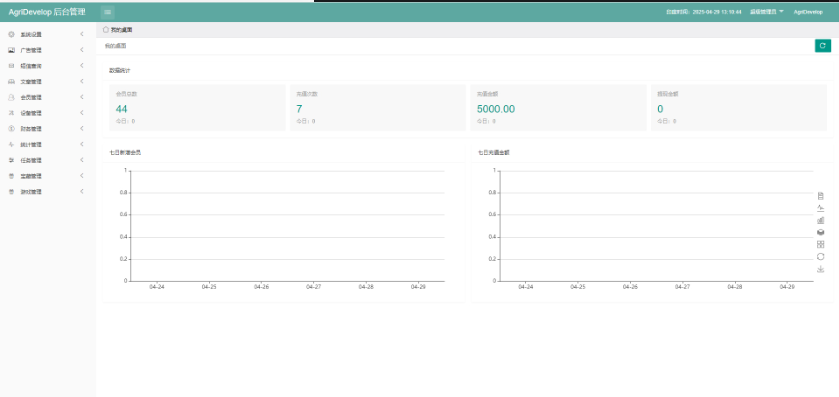Click the icon beside 任务管理
This screenshot has height=397, width=839.
point(12,160)
